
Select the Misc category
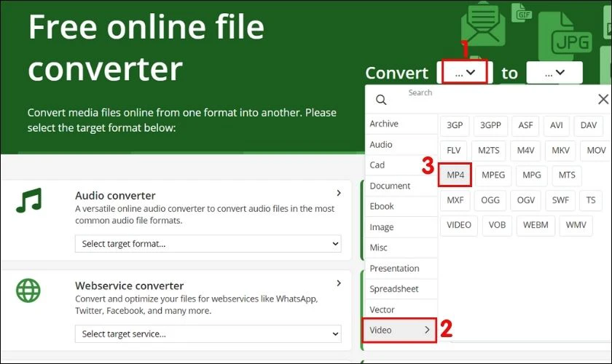point(401,248)
